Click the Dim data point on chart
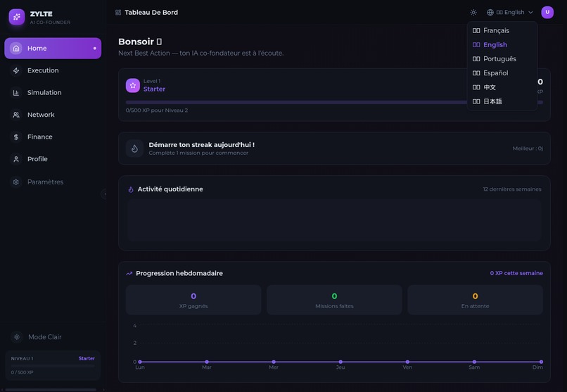Screen dimensions: 567x392 click(541, 362)
